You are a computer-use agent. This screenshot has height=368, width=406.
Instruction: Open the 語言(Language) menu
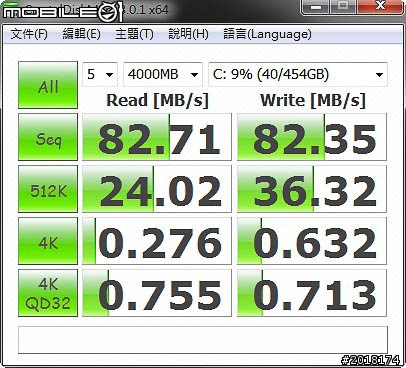267,34
